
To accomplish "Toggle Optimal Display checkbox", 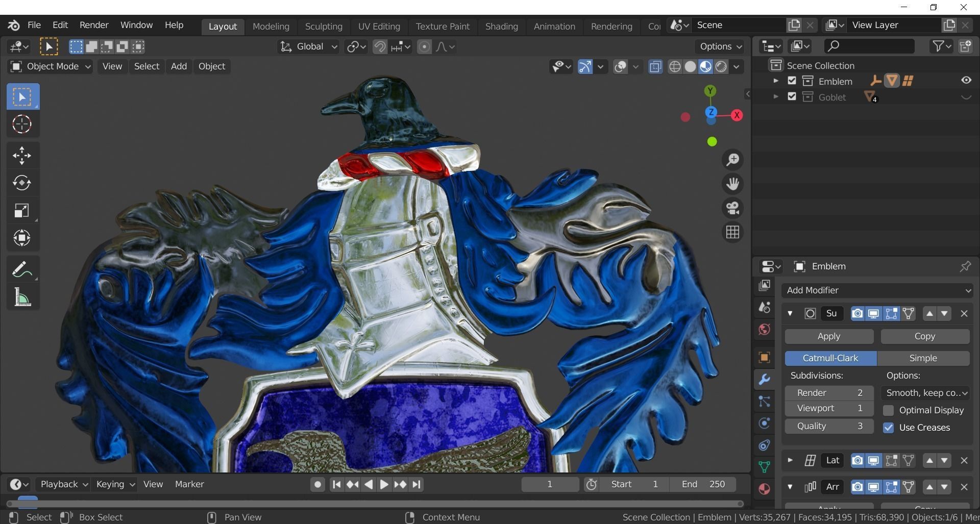I will (x=889, y=410).
